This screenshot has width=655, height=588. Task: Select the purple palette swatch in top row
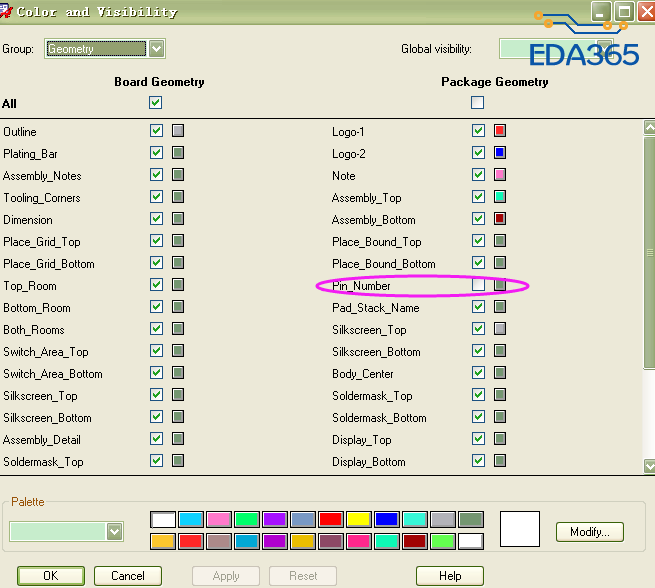275,520
